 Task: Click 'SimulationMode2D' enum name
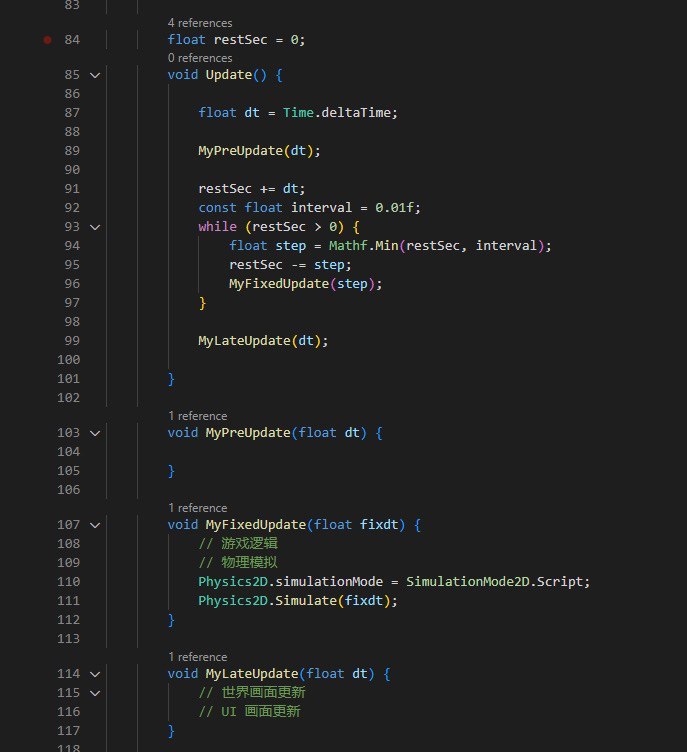467,582
